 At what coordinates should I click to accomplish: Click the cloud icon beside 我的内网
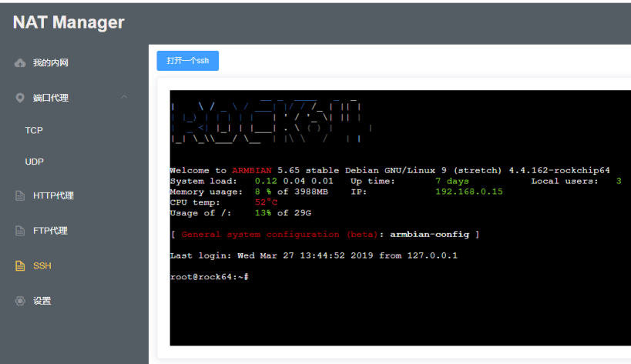20,62
